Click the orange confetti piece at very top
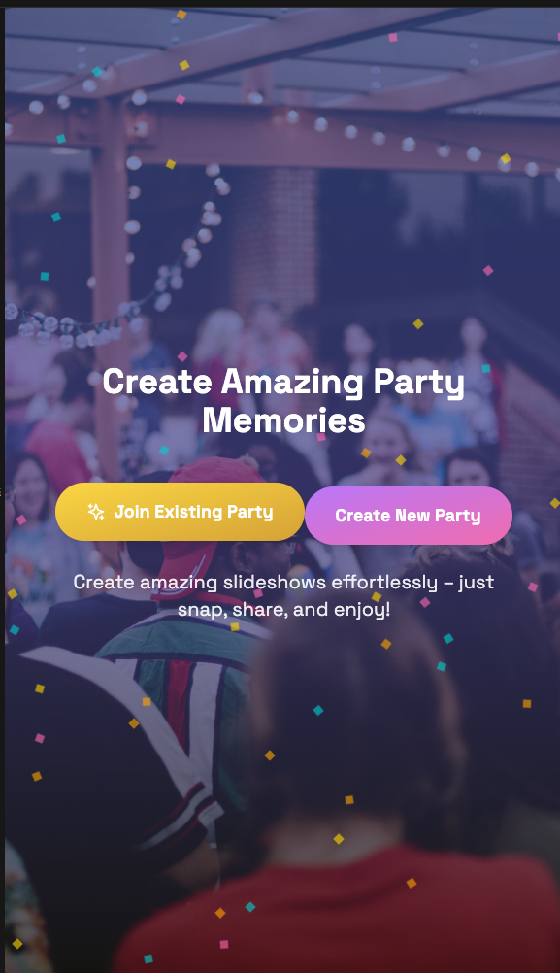 click(x=181, y=15)
